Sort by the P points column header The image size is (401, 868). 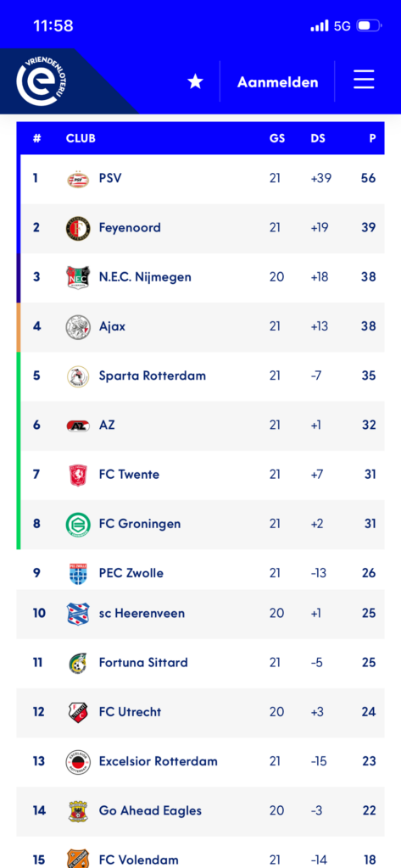point(373,138)
